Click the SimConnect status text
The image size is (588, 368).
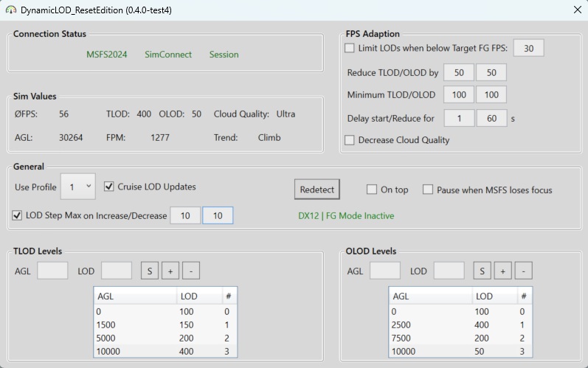168,55
